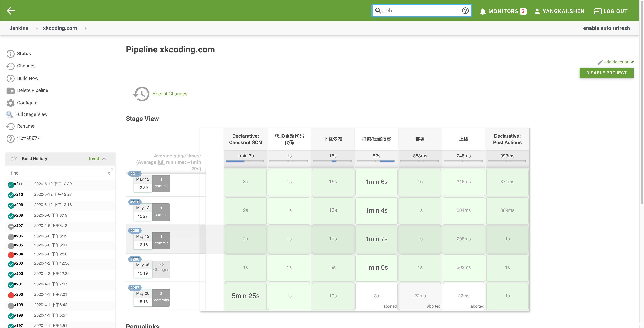
Task: Clear the build history find filter
Action: tap(109, 173)
